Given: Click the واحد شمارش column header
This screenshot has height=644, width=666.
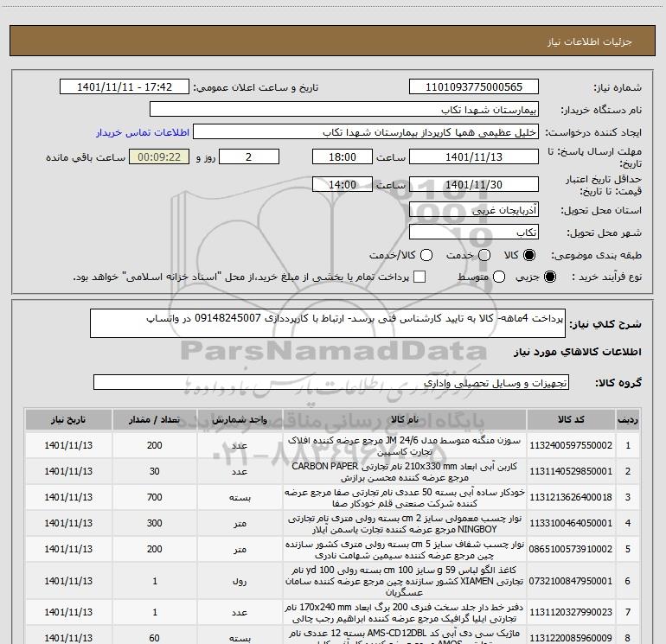Looking at the screenshot, I should [x=240, y=419].
